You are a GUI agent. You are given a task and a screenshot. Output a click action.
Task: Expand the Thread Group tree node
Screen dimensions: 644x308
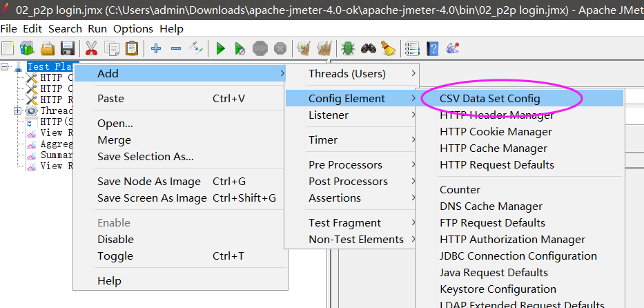[x=18, y=111]
